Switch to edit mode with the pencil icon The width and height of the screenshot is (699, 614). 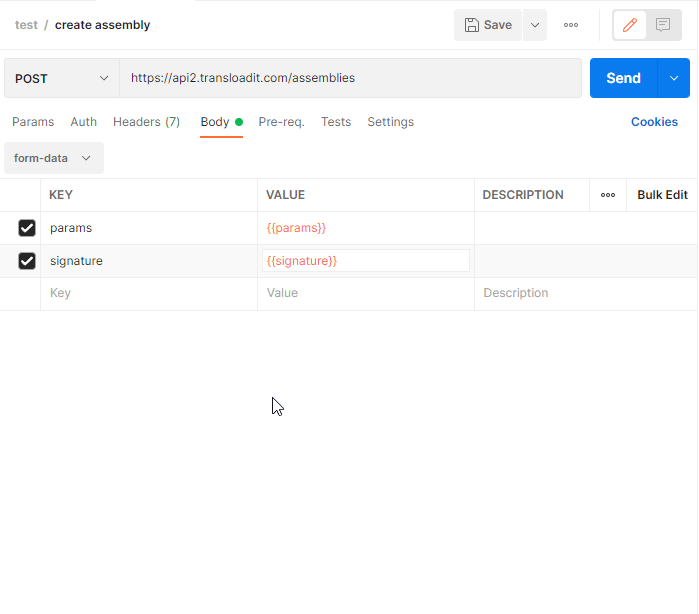(629, 25)
